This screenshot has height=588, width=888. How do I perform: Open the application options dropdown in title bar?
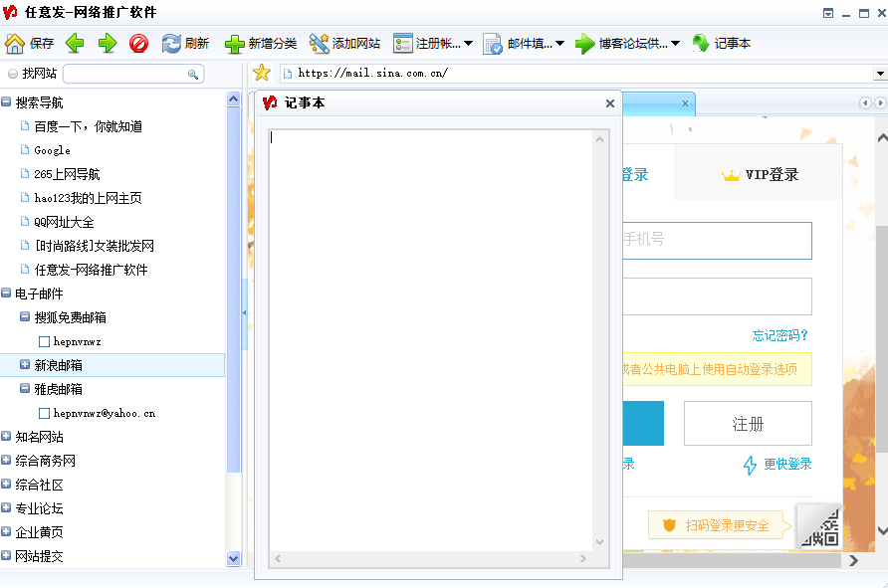click(x=828, y=13)
